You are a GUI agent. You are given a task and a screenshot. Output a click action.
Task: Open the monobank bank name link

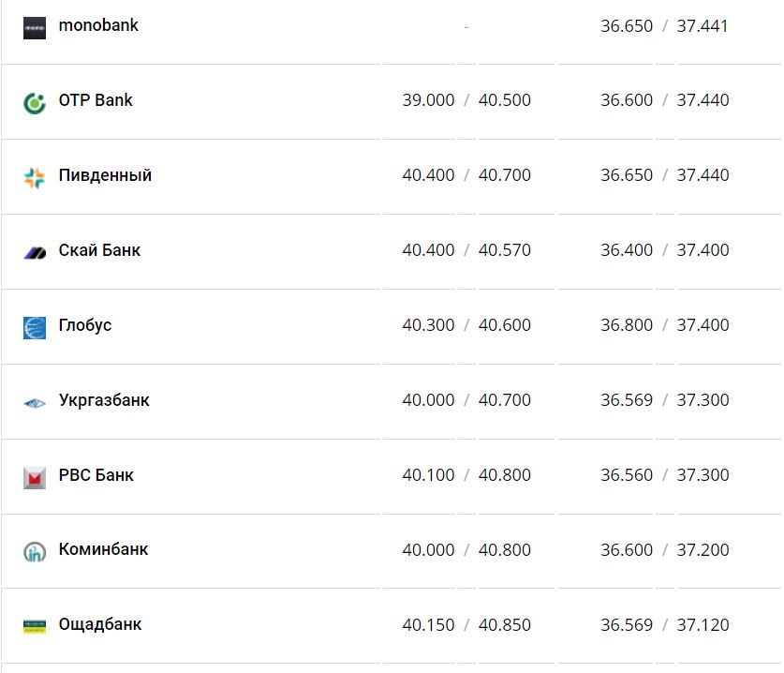point(98,25)
